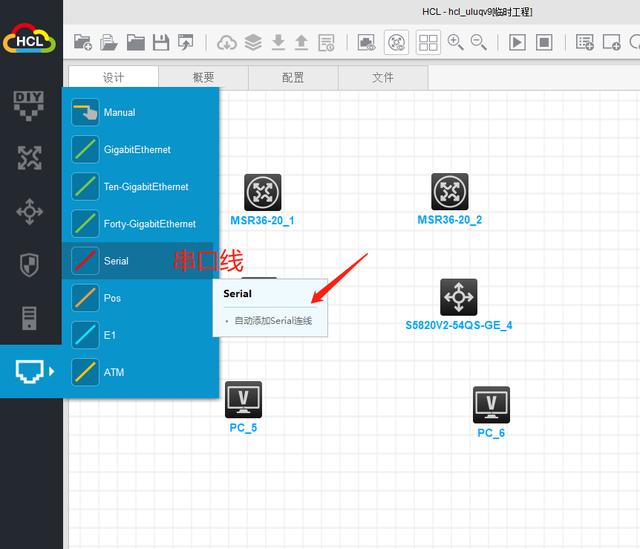This screenshot has width=640, height=549.
Task: Click the download arrow icon
Action: [278, 42]
